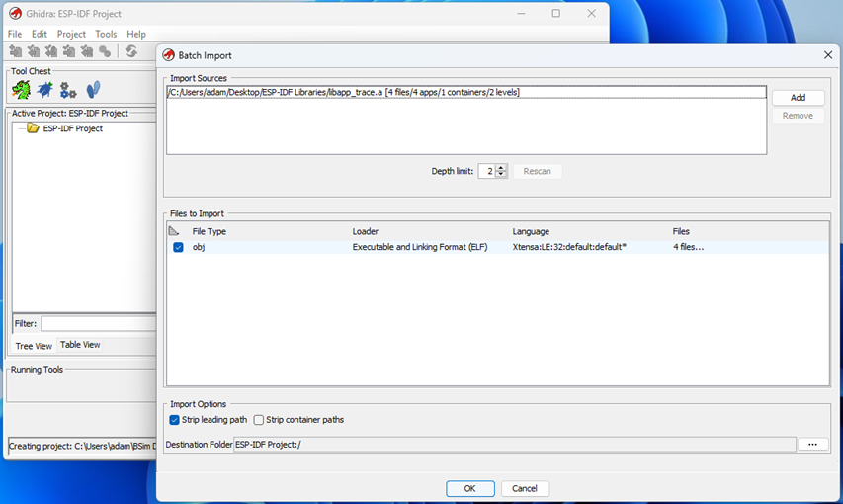
Task: Open the '4 files...' cell list
Action: tap(688, 247)
